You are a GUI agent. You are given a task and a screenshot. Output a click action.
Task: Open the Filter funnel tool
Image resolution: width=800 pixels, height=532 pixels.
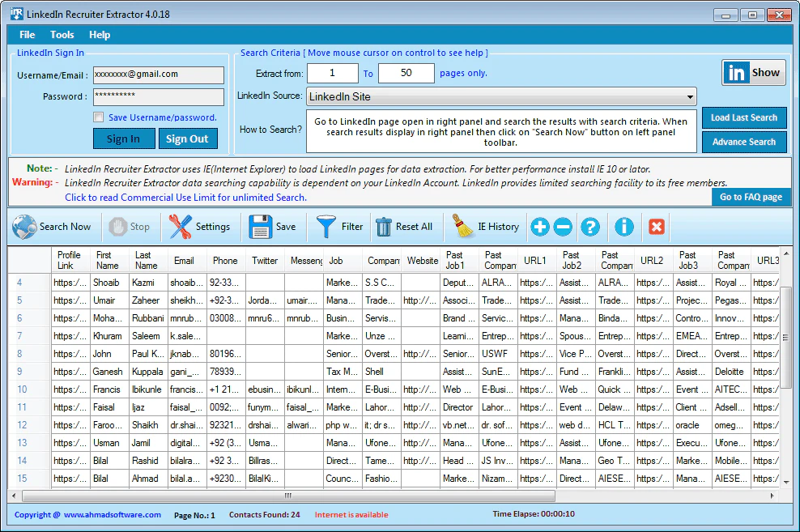point(326,227)
